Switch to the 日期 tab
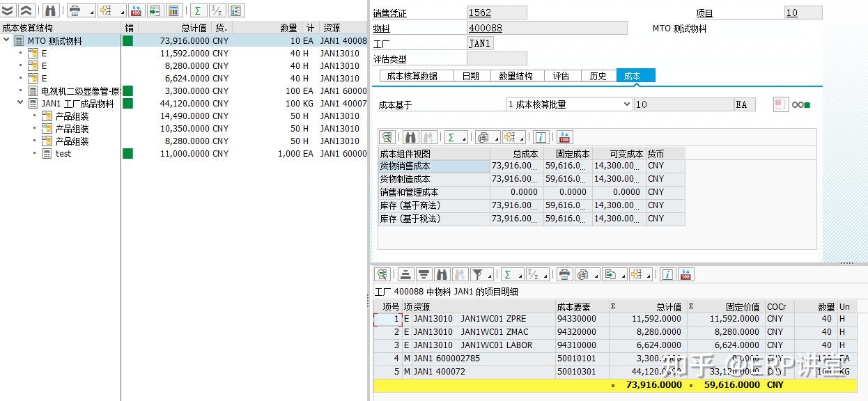The image size is (868, 401). point(471,75)
